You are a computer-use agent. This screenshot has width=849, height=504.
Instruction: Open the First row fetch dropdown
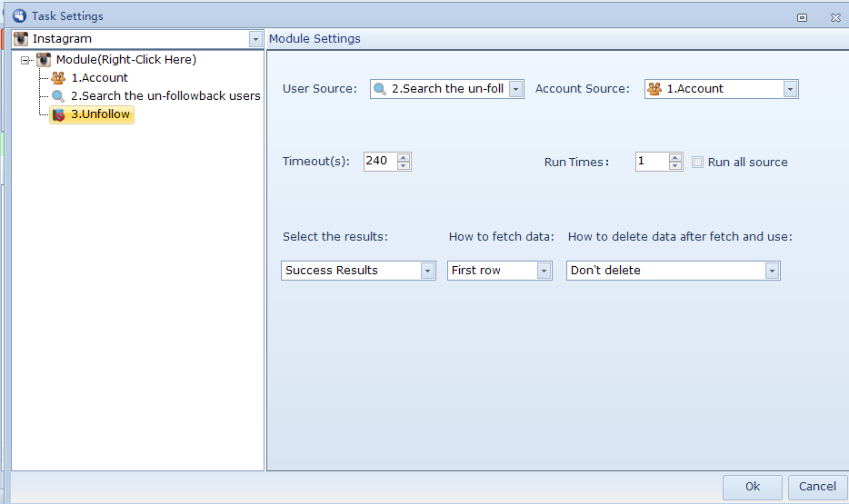coord(544,271)
